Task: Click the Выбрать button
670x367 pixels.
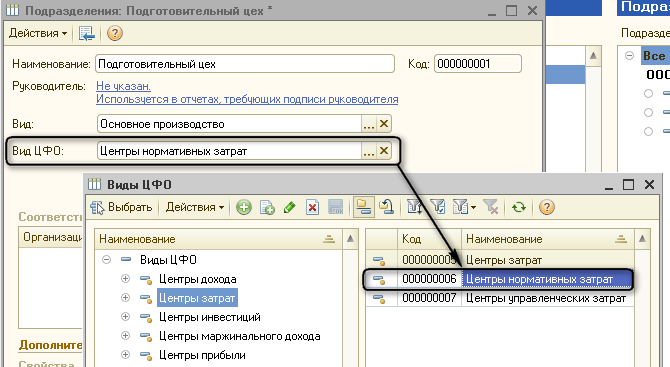Action: click(122, 207)
